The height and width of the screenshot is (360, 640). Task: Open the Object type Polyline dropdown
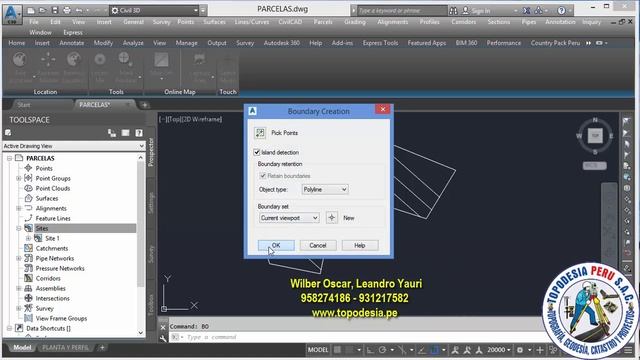point(325,189)
